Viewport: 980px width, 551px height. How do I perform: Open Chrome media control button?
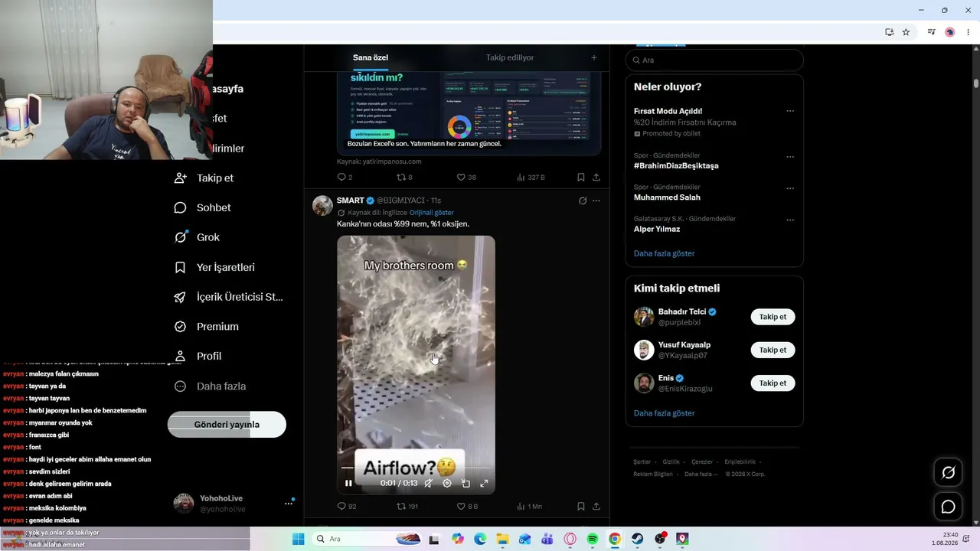(x=931, y=32)
